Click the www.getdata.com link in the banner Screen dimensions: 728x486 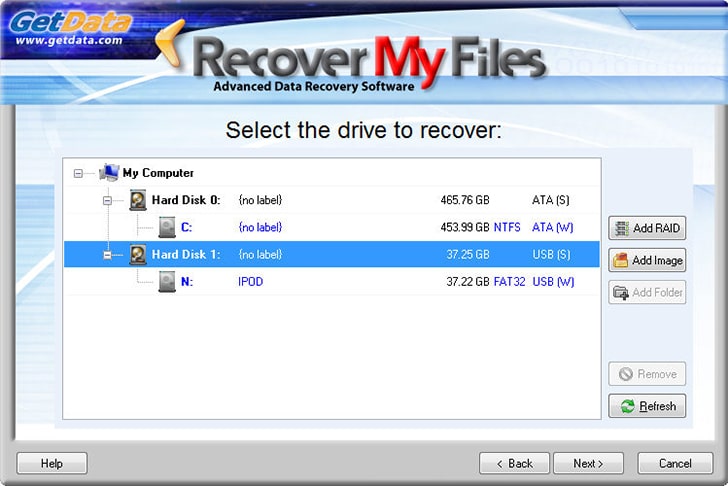coord(69,40)
